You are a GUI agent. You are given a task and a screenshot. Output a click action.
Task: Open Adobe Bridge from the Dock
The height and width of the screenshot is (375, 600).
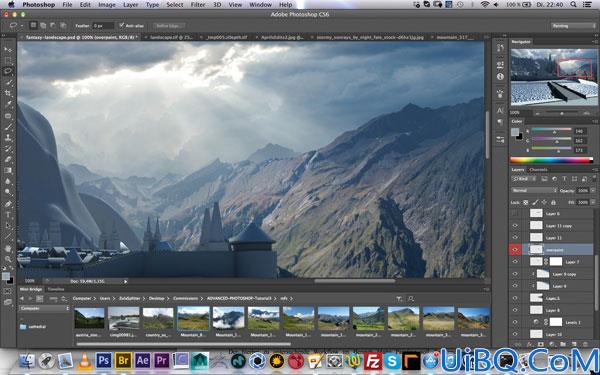123,360
